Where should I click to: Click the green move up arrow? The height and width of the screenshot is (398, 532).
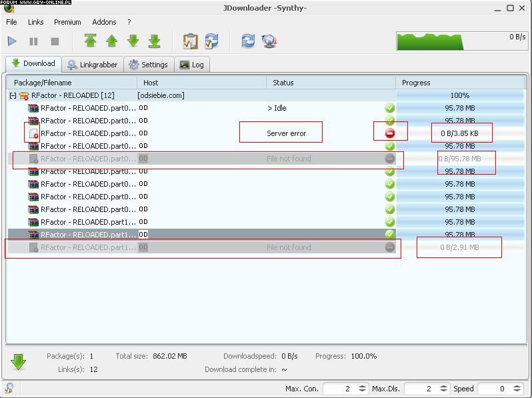[112, 41]
